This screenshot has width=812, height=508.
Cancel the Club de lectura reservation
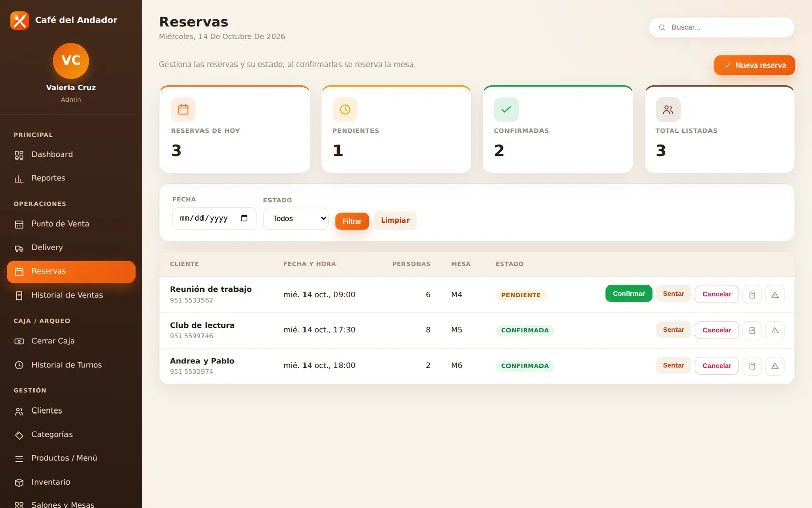coord(717,330)
